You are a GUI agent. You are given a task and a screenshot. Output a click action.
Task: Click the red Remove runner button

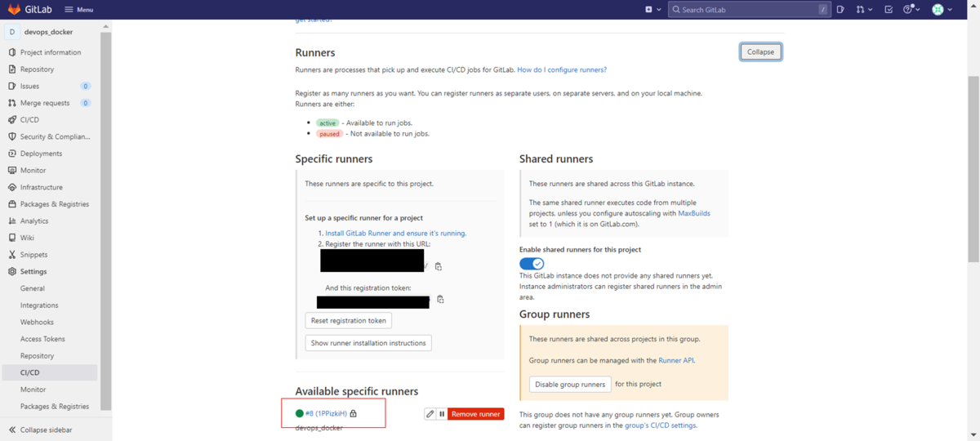pyautogui.click(x=475, y=414)
